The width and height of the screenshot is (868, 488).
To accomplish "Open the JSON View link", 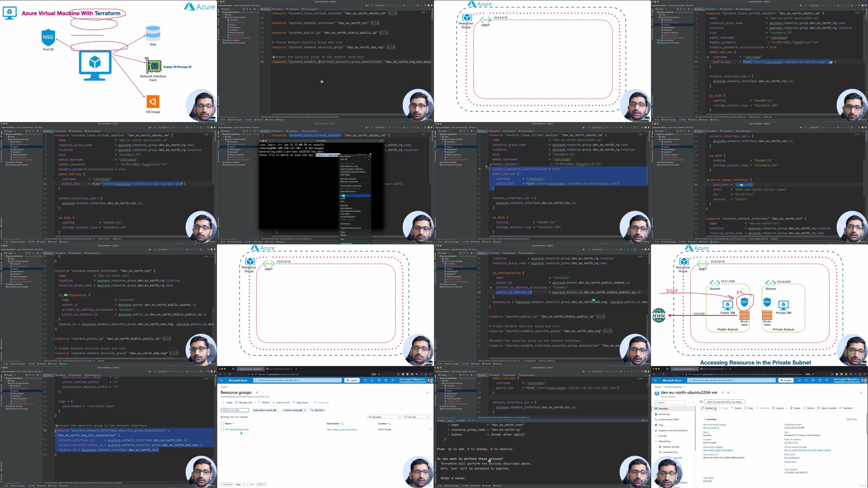I will [x=852, y=419].
